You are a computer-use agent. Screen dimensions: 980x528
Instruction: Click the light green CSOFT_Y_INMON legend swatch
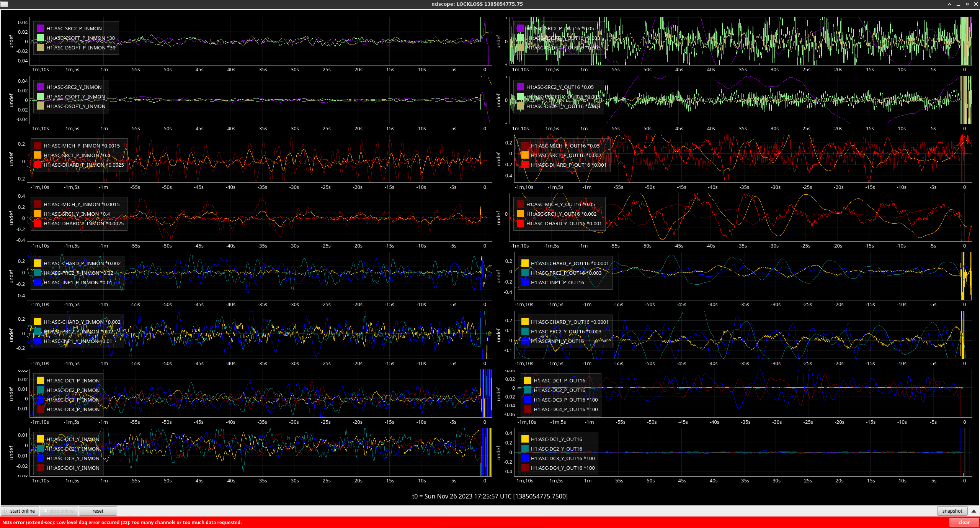click(x=40, y=97)
